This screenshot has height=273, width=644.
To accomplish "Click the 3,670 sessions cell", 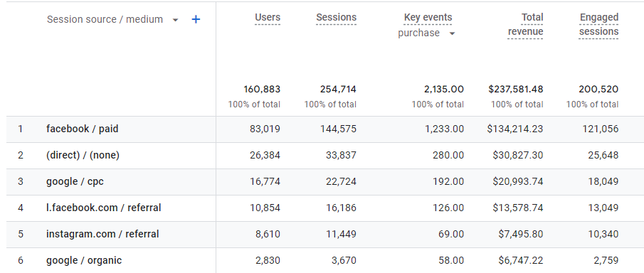I will tap(344, 260).
